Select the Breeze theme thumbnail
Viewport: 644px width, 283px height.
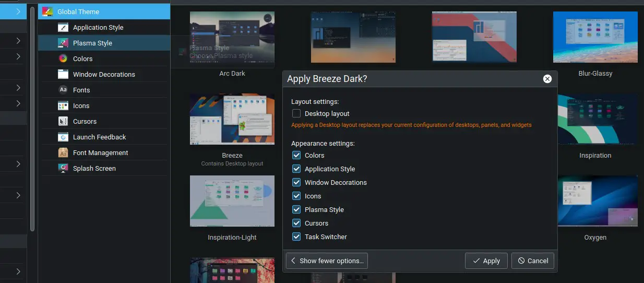pos(232,119)
